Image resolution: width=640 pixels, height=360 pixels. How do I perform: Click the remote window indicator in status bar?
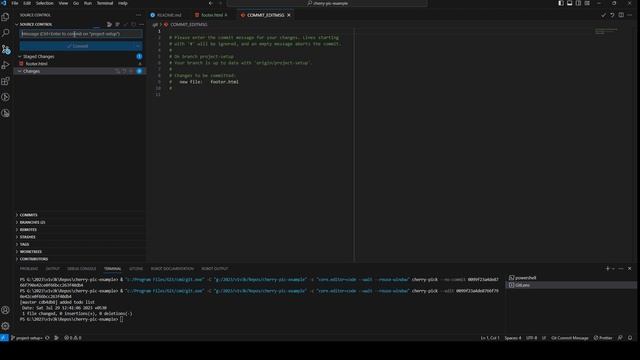4,338
